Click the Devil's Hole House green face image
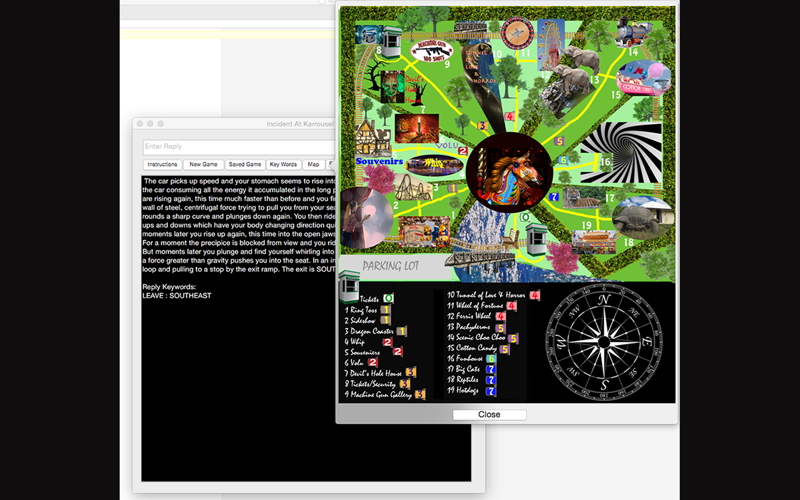The image size is (800, 500). pos(392,87)
